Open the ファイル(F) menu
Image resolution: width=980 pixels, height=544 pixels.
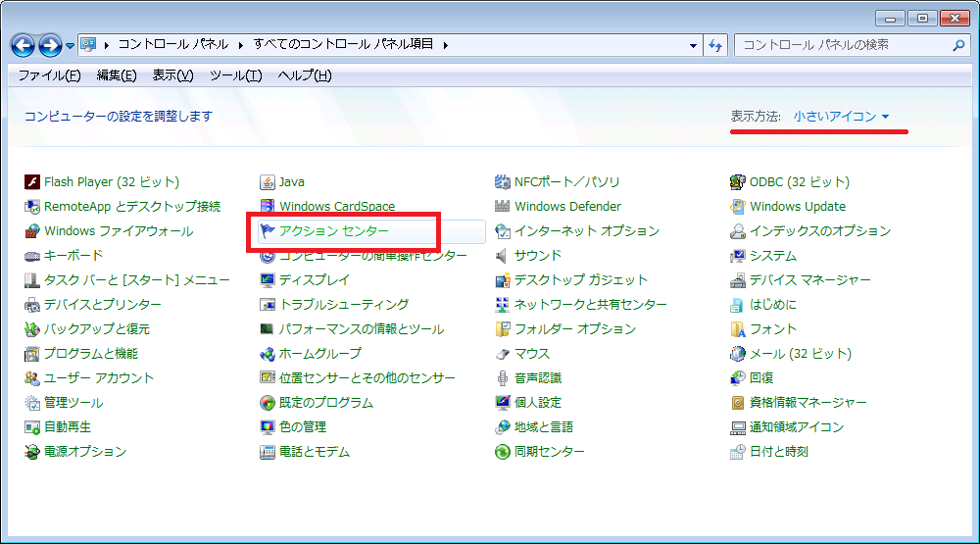[49, 75]
